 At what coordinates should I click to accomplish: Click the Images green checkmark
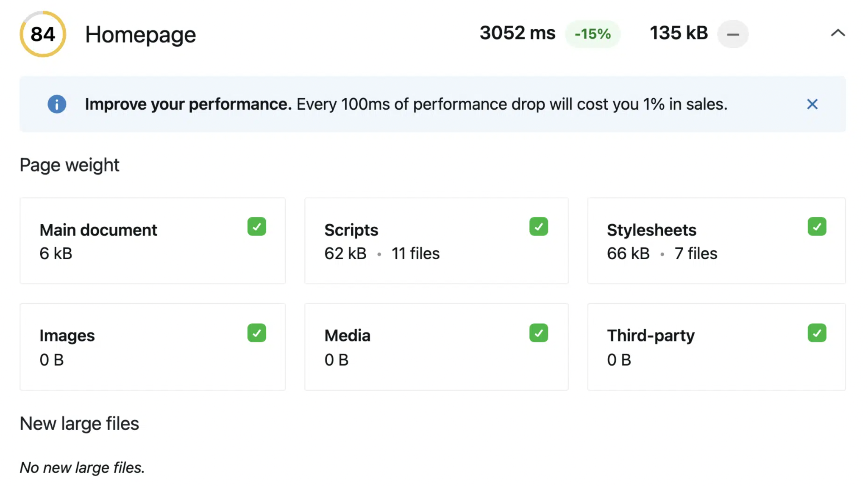pyautogui.click(x=257, y=333)
